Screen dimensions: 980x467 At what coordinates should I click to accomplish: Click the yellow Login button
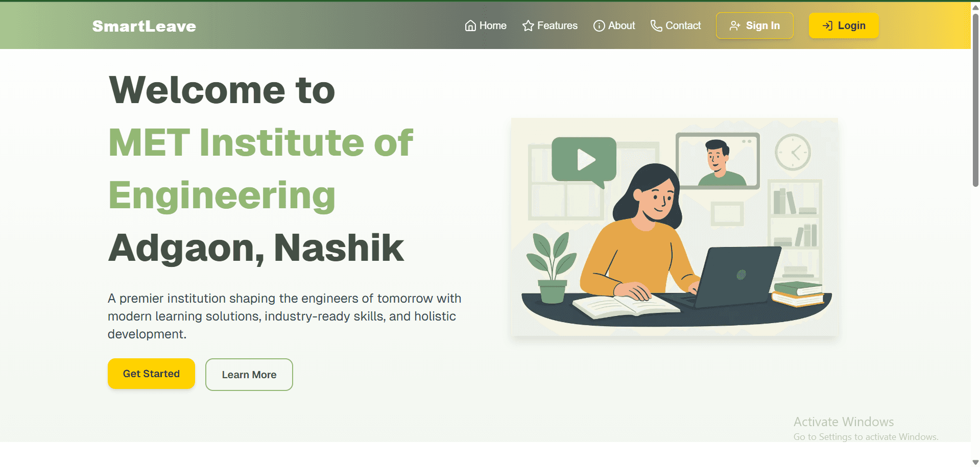pyautogui.click(x=844, y=26)
